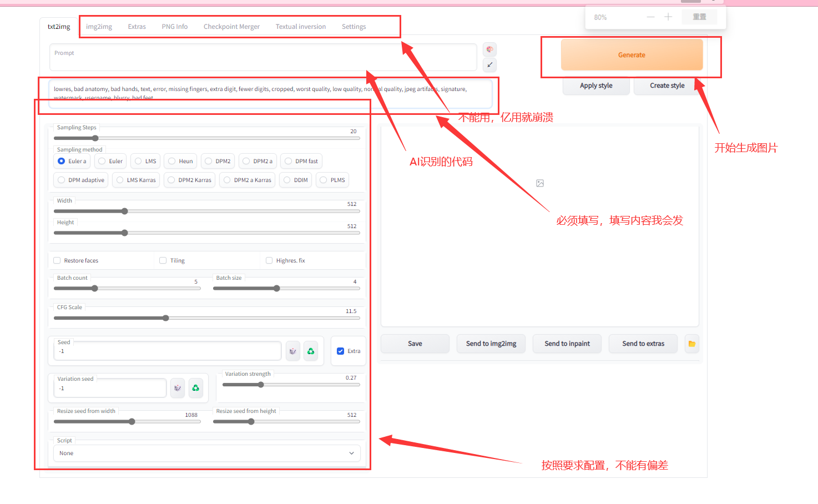Click the Save button

(x=415, y=344)
